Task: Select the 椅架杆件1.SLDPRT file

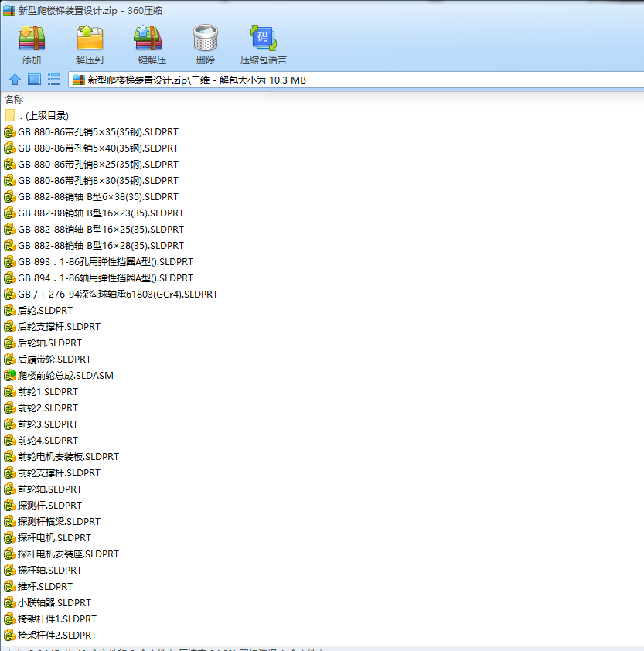Action: pyautogui.click(x=50, y=619)
